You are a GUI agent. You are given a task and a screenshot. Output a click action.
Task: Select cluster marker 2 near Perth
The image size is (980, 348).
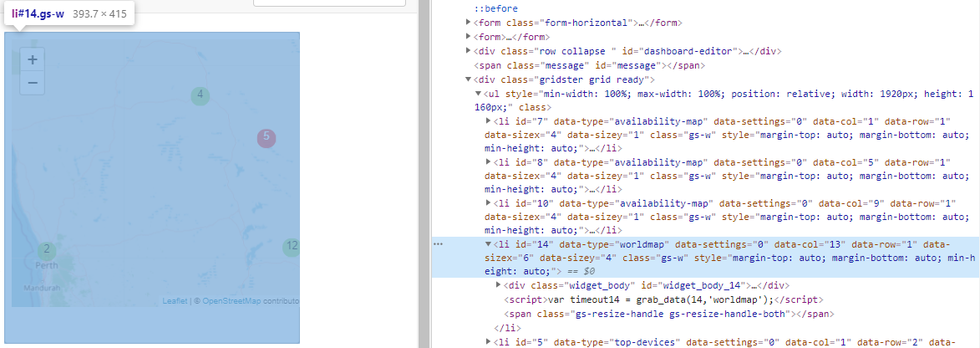(46, 250)
